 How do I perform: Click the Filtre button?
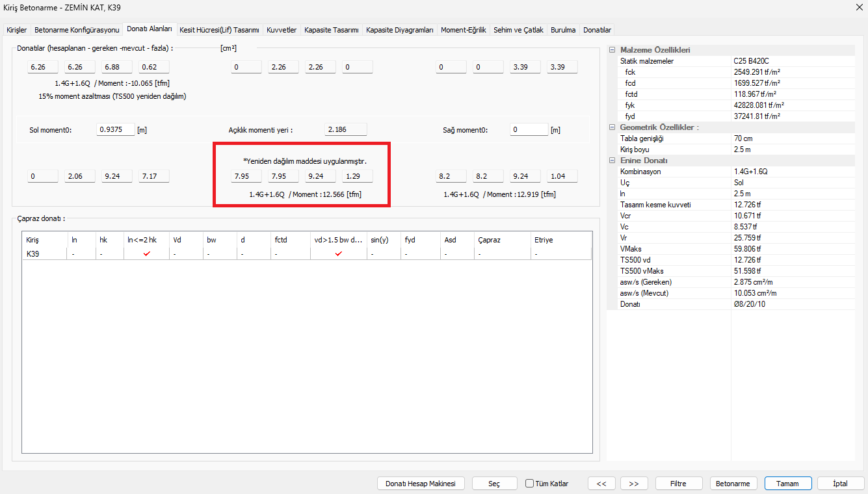click(x=678, y=484)
